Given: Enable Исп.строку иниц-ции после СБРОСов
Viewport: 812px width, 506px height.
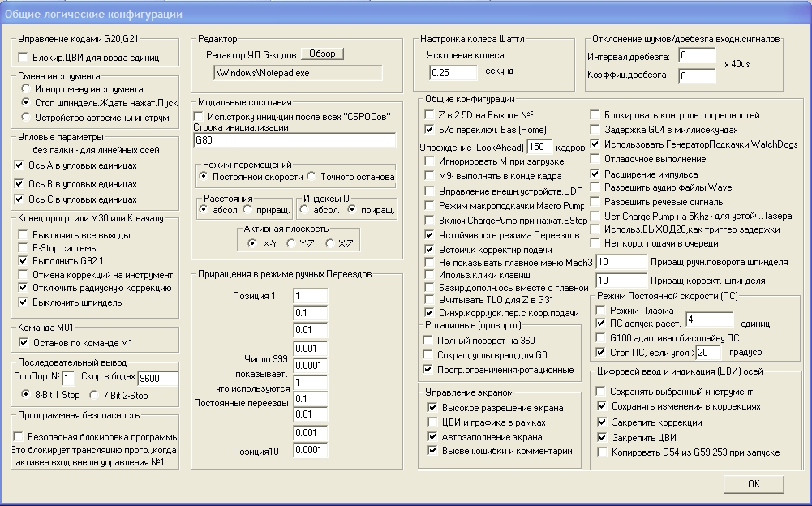Looking at the screenshot, I should (199, 117).
